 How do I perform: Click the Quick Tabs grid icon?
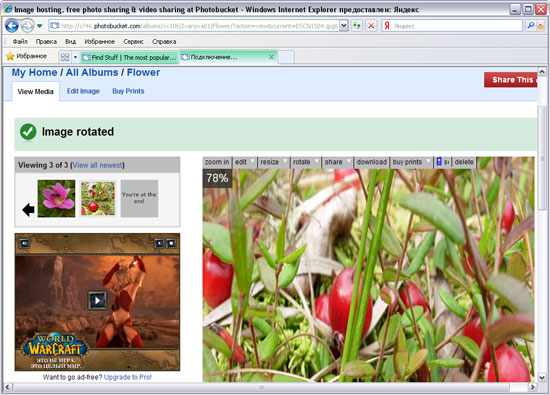(65, 57)
